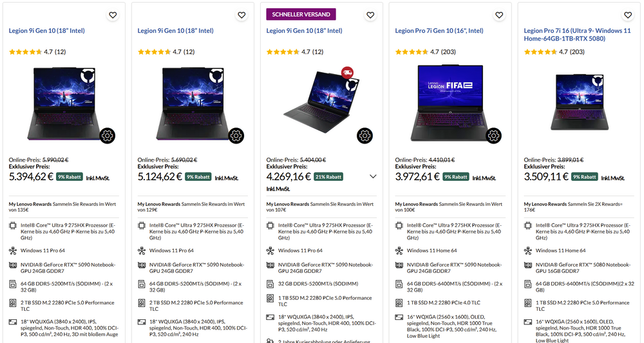Screen dimensions: 644x343
Task: Click star rating of the 5.394,62 € Legion 9i
Action: 26,51
